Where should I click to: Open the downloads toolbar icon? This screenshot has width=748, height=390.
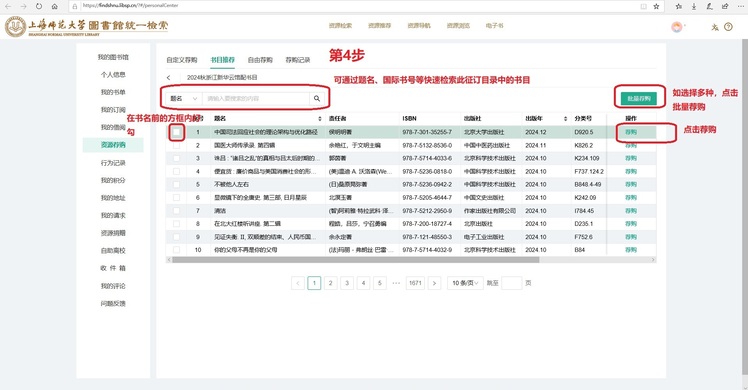694,6
